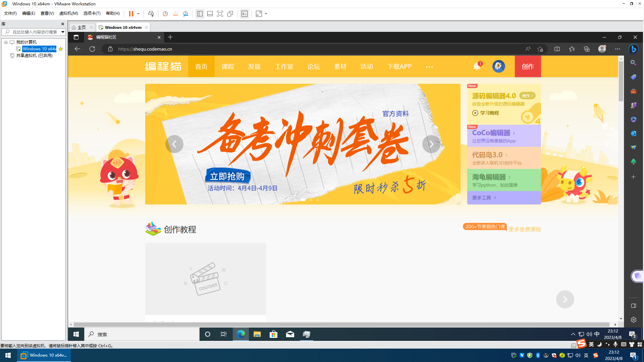
Task: Show previous banner slide arrow
Action: (174, 144)
